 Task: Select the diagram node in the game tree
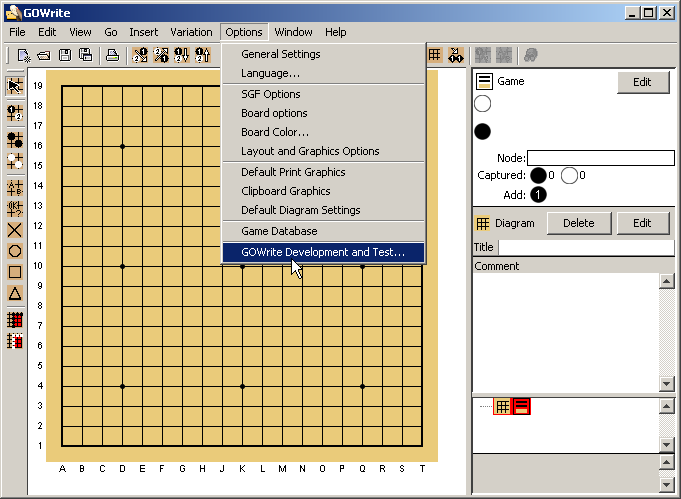pyautogui.click(x=502, y=406)
